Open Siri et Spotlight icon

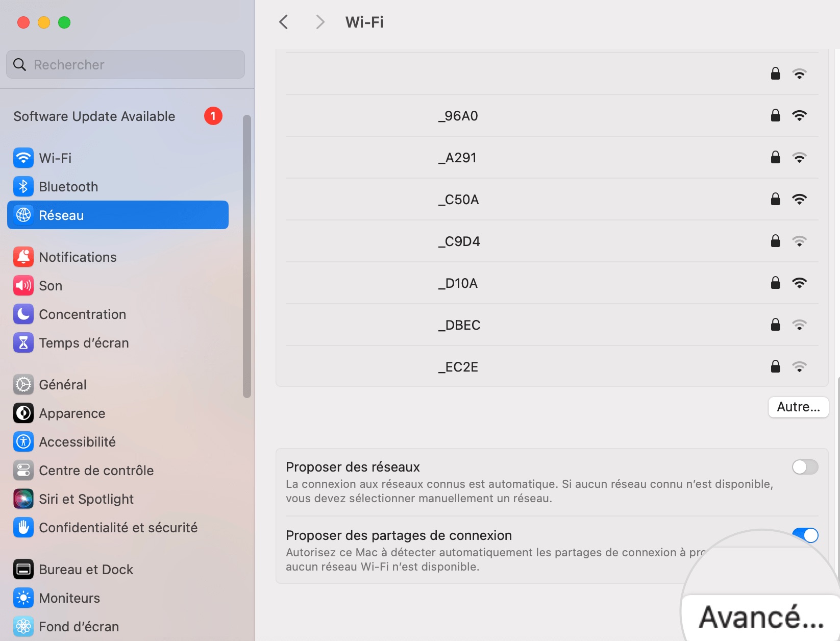pyautogui.click(x=23, y=499)
